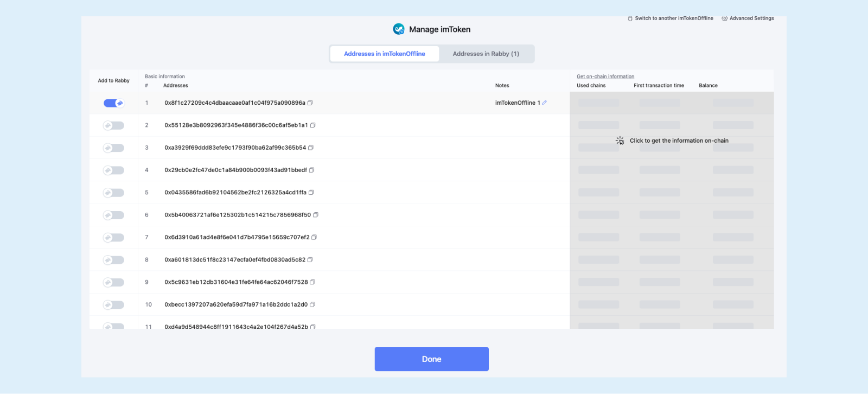Enable Add to Rabby for address 6

pos(114,215)
